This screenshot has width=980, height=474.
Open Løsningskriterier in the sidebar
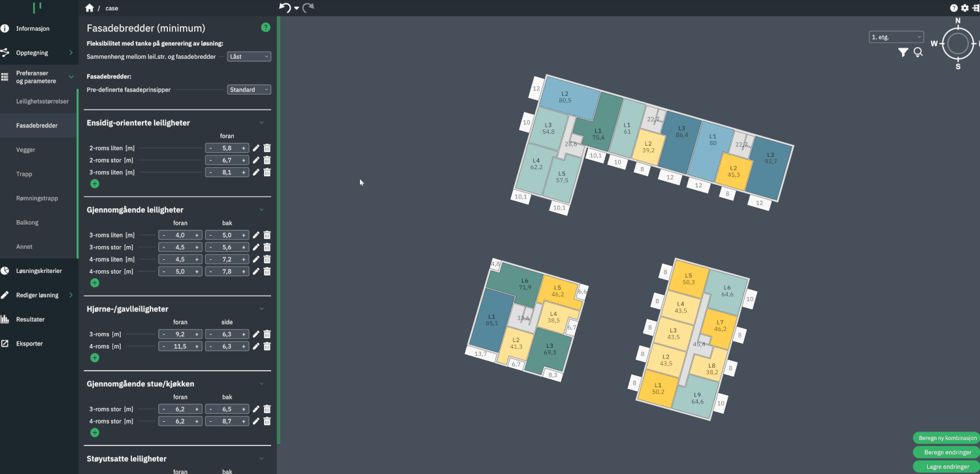[x=39, y=270]
